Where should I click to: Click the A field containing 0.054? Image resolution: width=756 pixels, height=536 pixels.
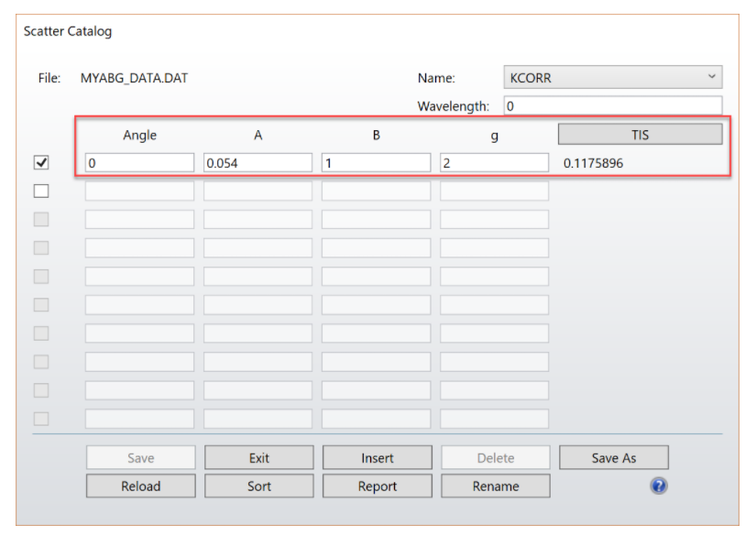point(257,163)
